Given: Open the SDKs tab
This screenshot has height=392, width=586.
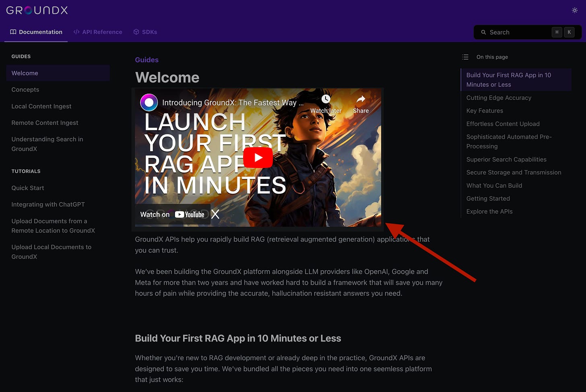Looking at the screenshot, I should pyautogui.click(x=145, y=32).
